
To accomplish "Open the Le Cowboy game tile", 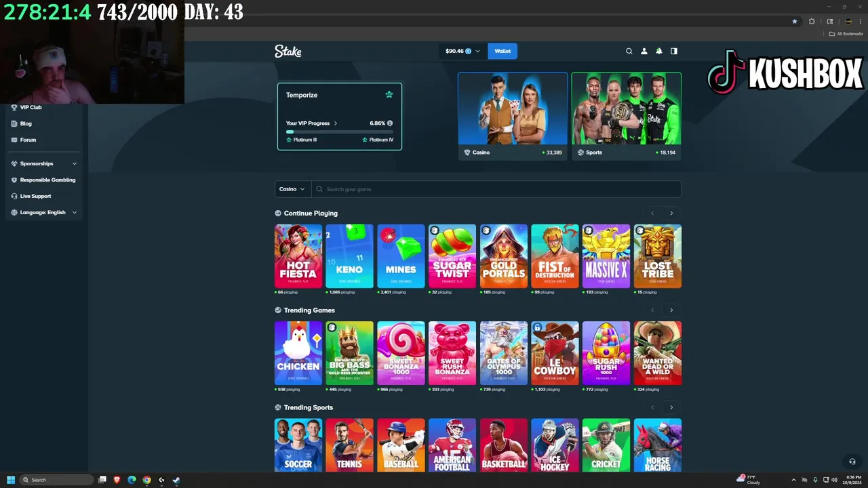I will tap(555, 353).
